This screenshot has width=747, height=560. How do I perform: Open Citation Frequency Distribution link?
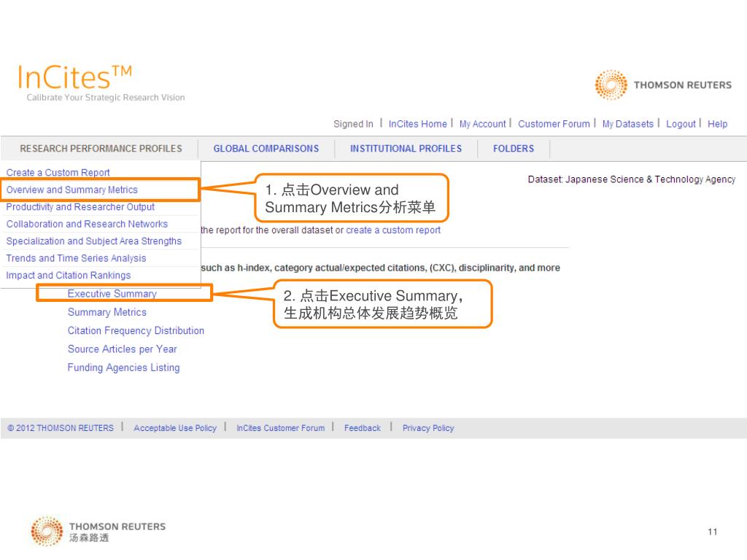coord(136,330)
